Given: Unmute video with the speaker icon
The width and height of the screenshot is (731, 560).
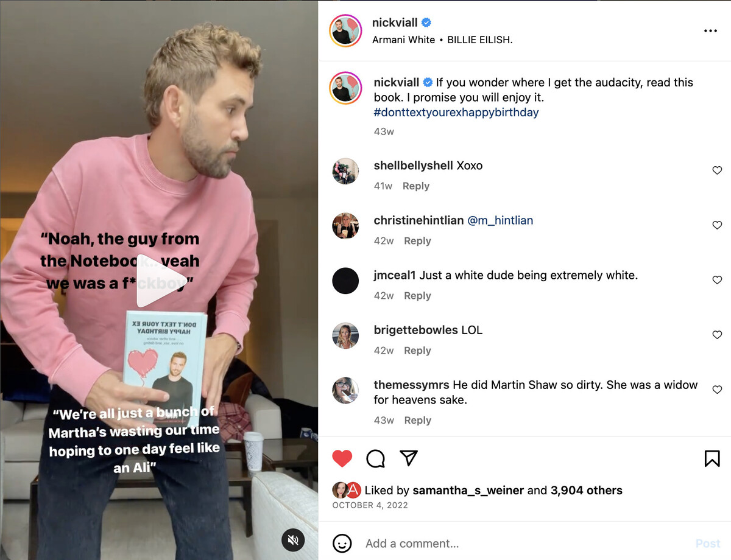Looking at the screenshot, I should [x=293, y=540].
